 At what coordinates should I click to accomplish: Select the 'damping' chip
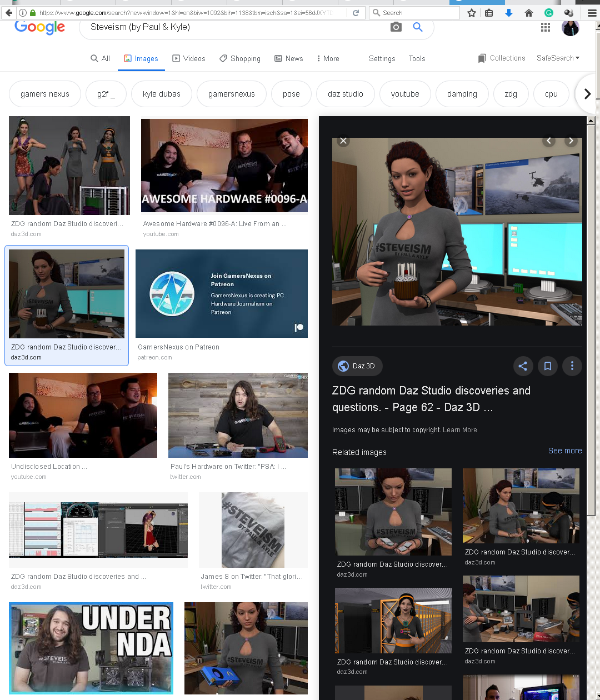(462, 94)
